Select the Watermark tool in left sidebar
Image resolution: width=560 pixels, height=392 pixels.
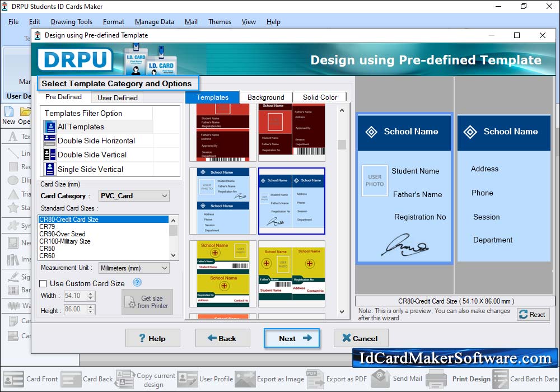[x=13, y=306]
